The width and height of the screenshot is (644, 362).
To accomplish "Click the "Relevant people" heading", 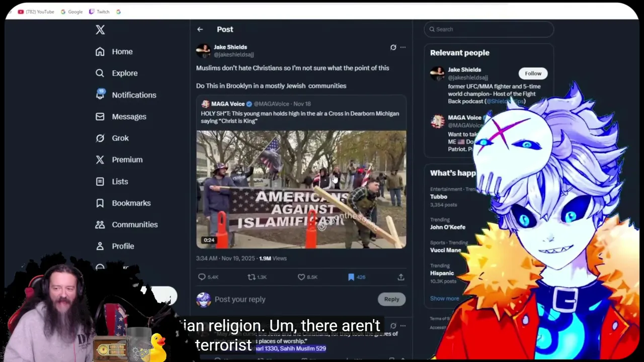I will pyautogui.click(x=459, y=52).
